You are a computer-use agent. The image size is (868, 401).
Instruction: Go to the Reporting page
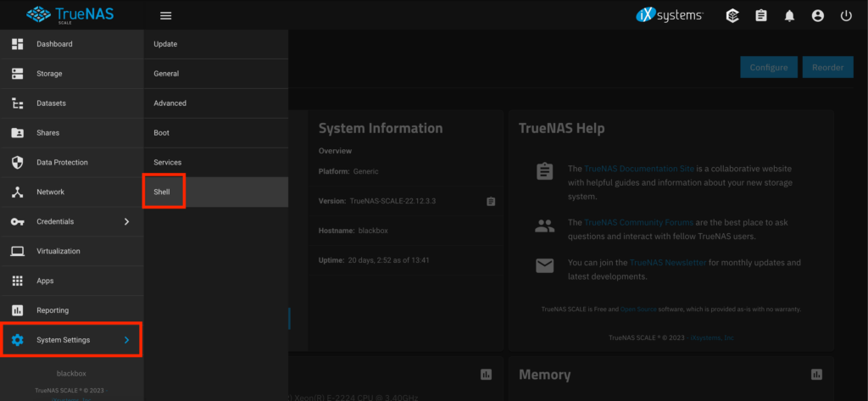(72, 310)
